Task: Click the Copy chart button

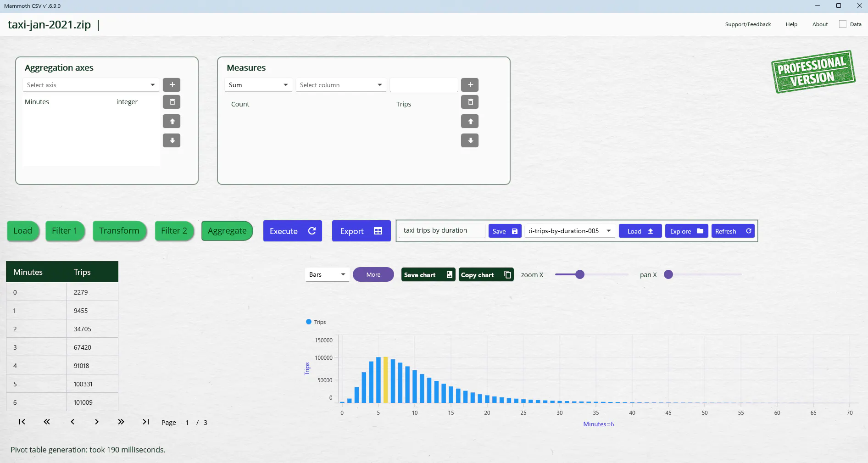Action: pyautogui.click(x=486, y=274)
